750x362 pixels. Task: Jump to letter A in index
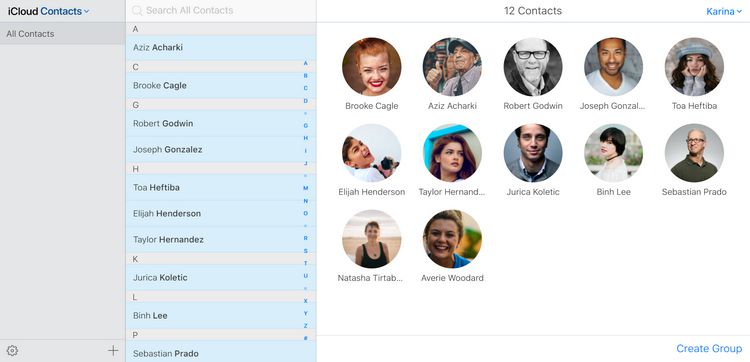point(306,63)
